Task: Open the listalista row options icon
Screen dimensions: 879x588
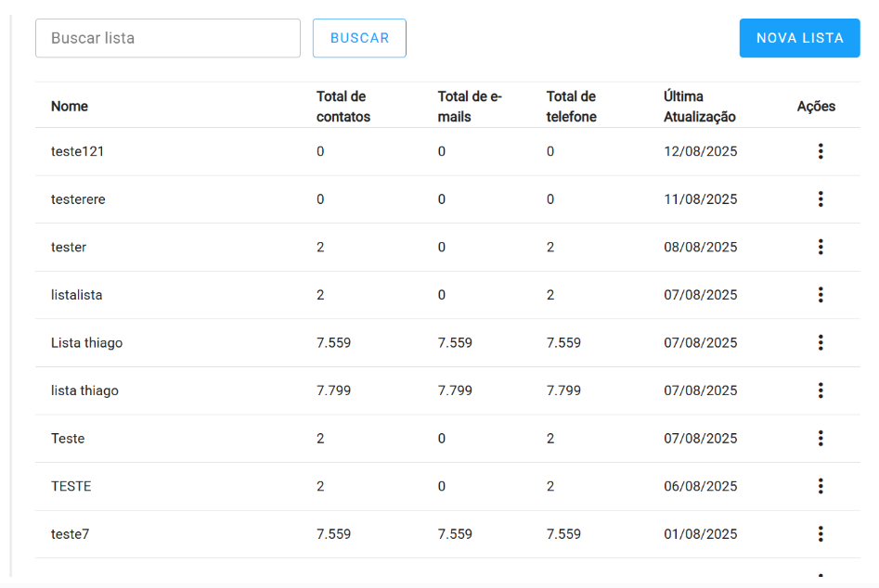Action: [821, 295]
